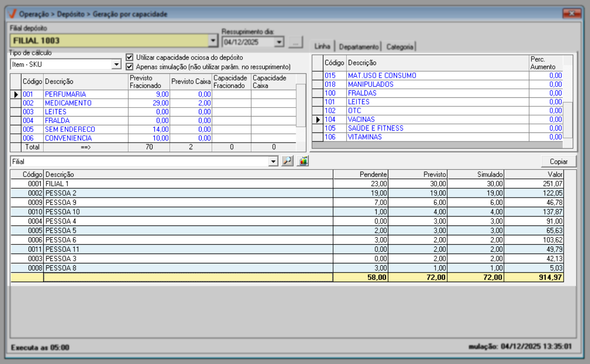Select the Linha tab

[x=322, y=46]
